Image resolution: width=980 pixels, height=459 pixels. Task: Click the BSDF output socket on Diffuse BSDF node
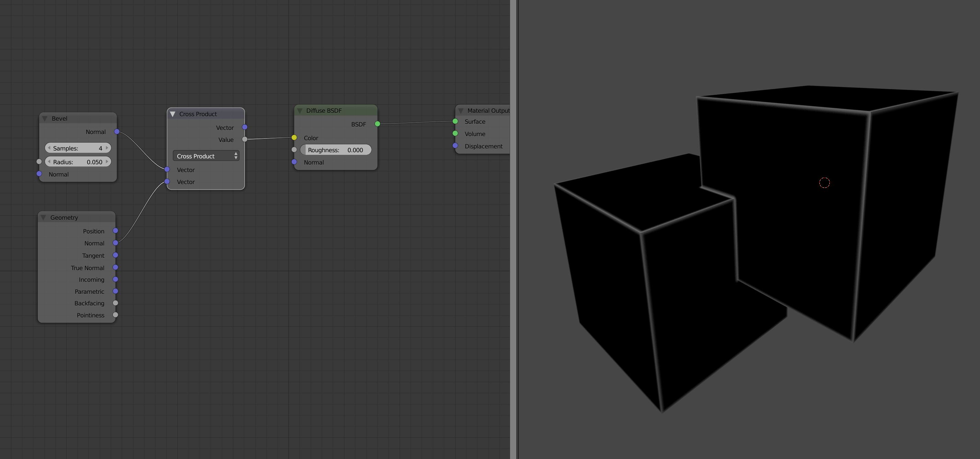[377, 124]
